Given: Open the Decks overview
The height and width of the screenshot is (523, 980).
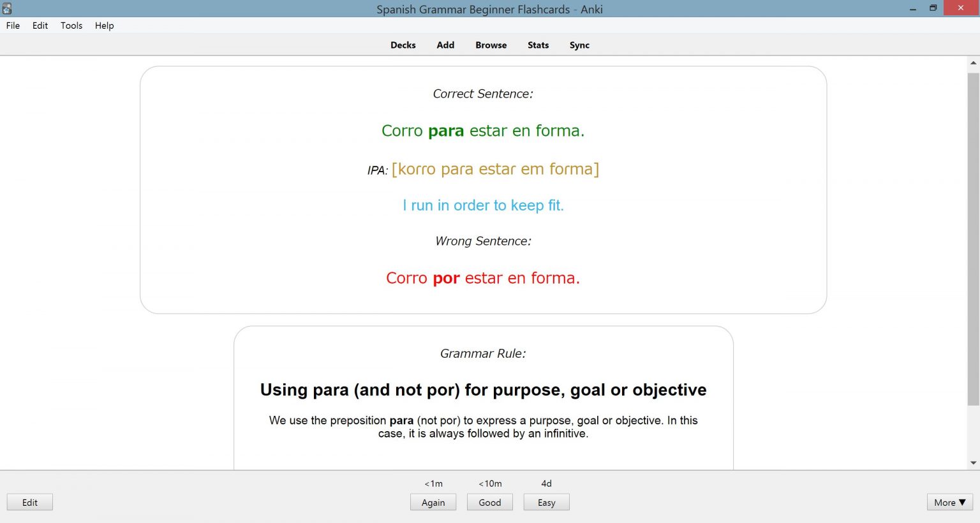Looking at the screenshot, I should [x=403, y=45].
